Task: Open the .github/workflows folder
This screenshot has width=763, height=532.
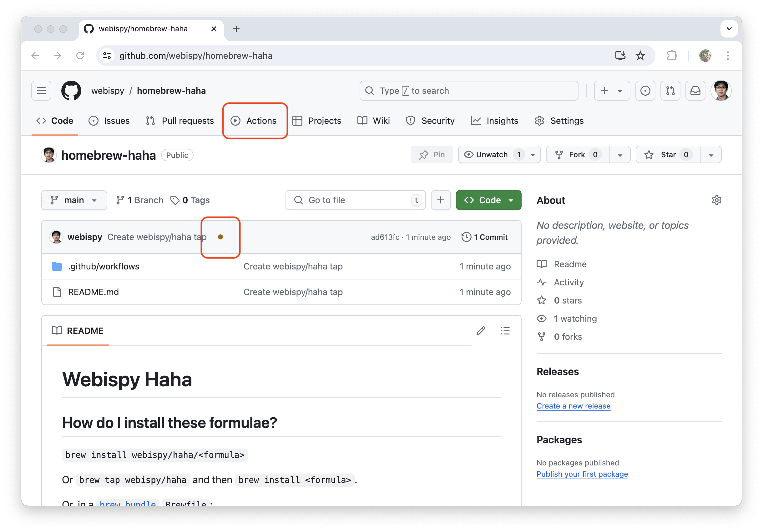Action: click(x=104, y=266)
